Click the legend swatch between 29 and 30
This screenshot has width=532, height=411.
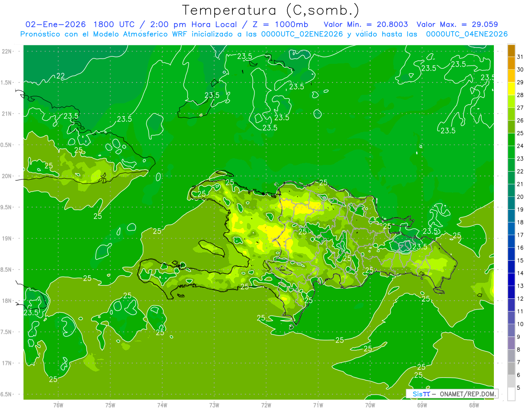[x=511, y=75]
